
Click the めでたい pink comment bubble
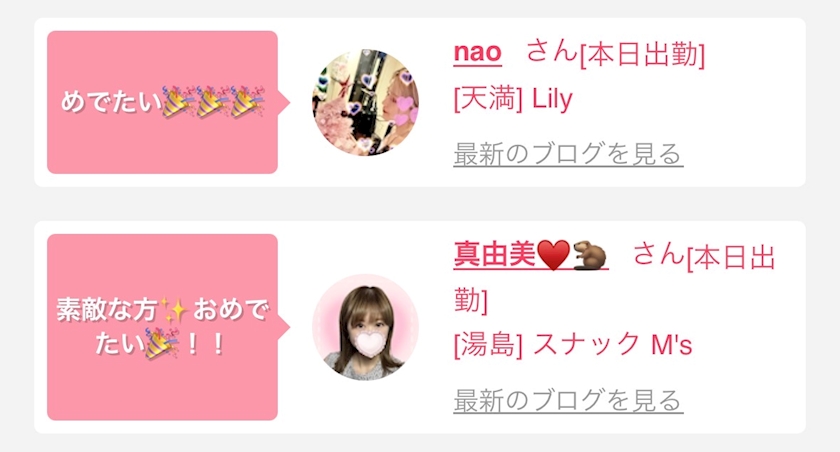coord(162,102)
